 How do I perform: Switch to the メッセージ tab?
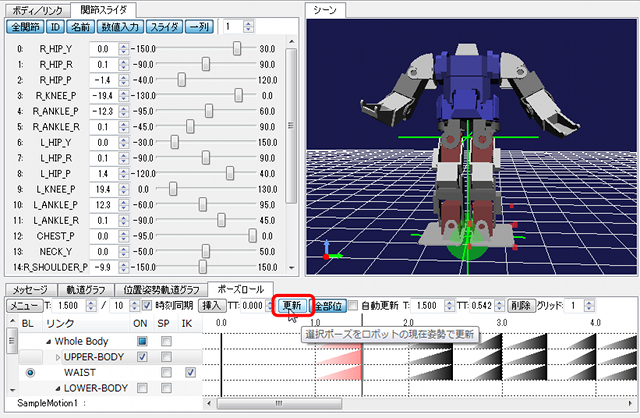(x=28, y=288)
